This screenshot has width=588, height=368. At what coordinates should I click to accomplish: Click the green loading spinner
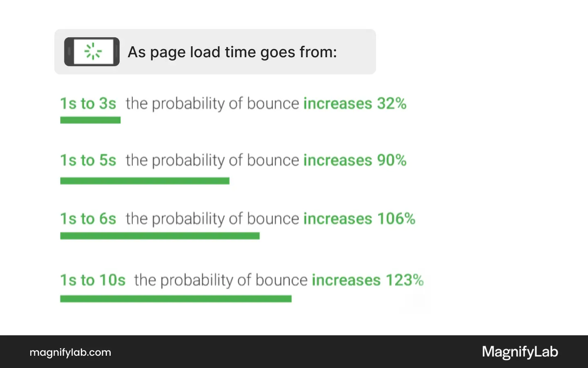[x=93, y=52]
